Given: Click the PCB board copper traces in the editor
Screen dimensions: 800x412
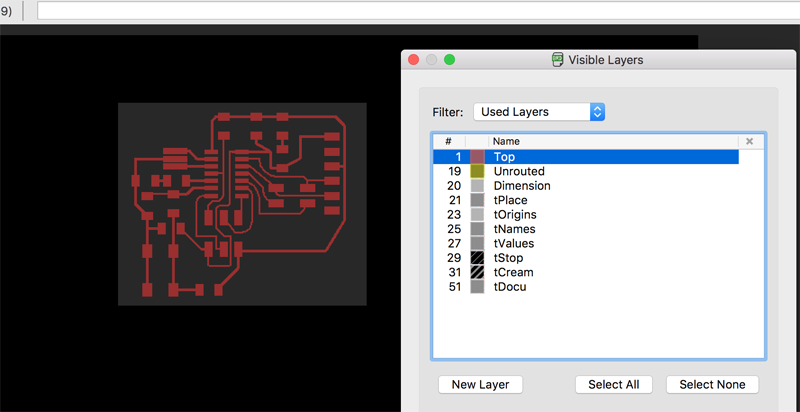Looking at the screenshot, I should pyautogui.click(x=241, y=204).
